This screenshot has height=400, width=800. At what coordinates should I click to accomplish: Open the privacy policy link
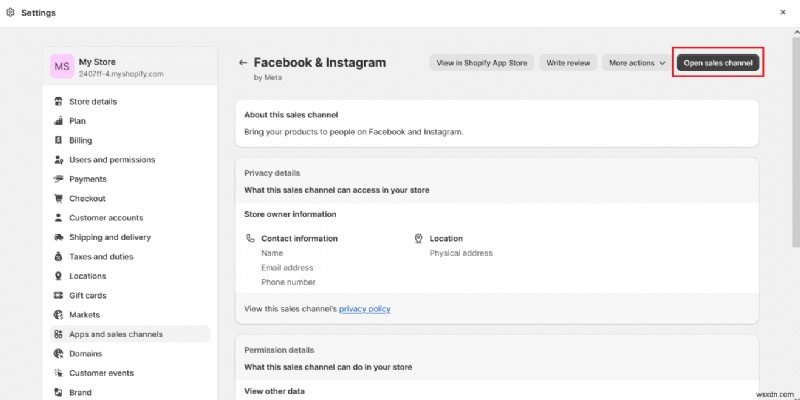364,309
